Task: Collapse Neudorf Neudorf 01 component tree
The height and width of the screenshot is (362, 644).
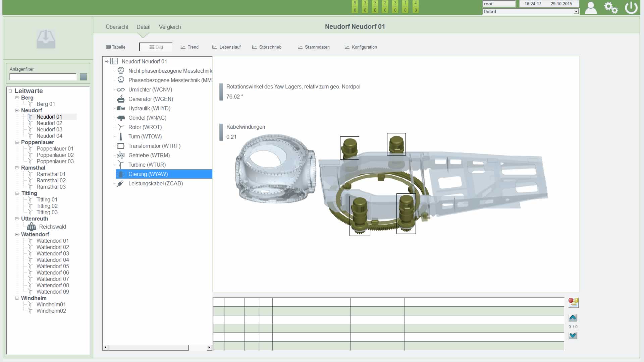Action: point(106,61)
